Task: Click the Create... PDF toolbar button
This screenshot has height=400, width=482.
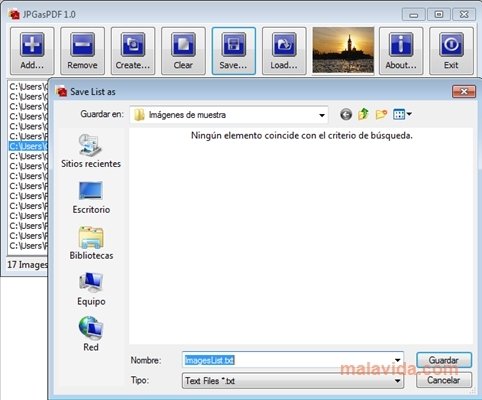Action: (133, 51)
